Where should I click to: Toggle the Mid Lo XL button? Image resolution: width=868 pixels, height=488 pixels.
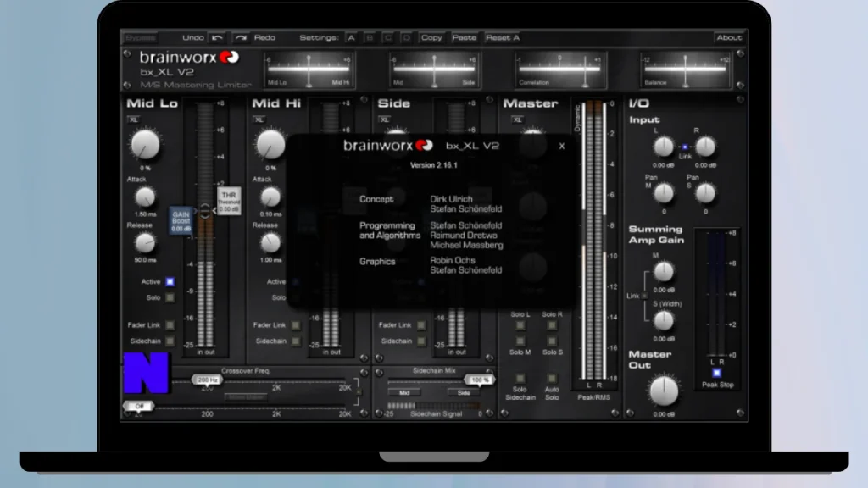(x=133, y=119)
